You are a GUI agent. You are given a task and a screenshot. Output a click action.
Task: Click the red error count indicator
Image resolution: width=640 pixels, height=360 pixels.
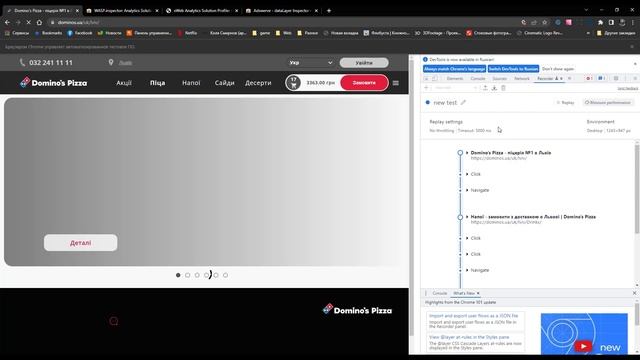click(x=589, y=78)
